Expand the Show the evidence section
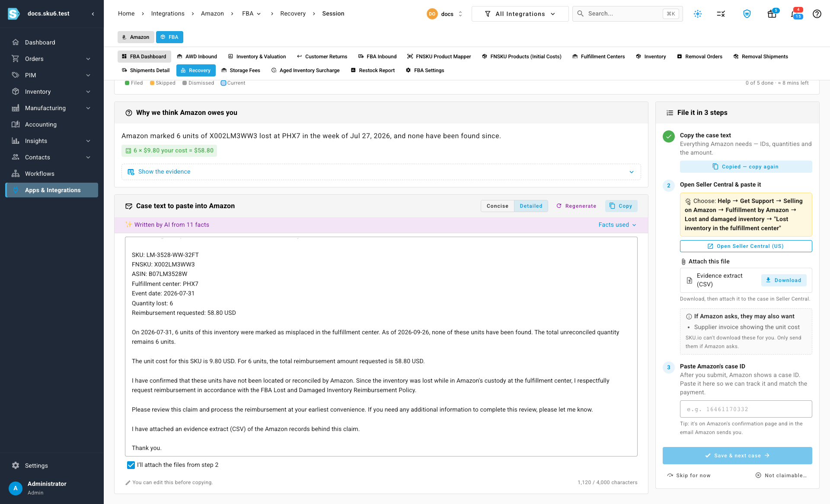Screen dimensions: 830x504 point(381,172)
